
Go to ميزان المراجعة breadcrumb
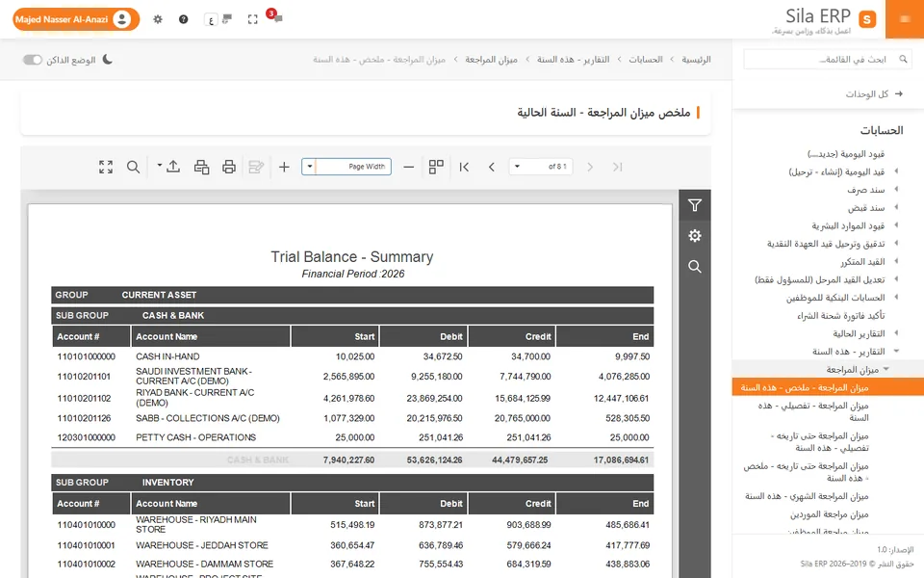pos(491,60)
